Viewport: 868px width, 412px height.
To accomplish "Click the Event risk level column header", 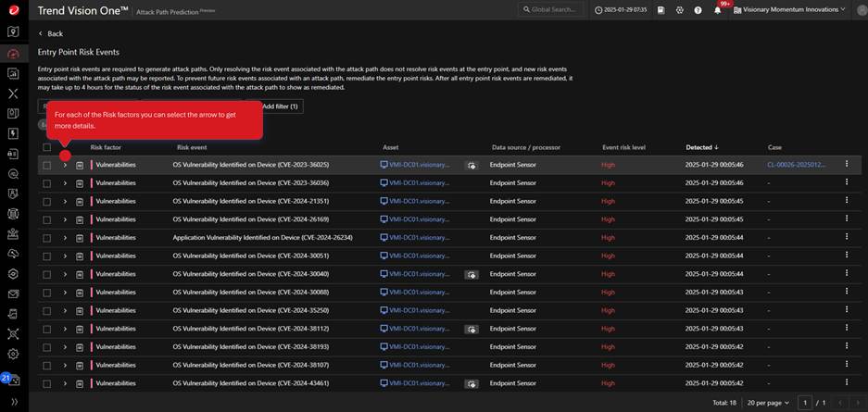I will tap(623, 147).
